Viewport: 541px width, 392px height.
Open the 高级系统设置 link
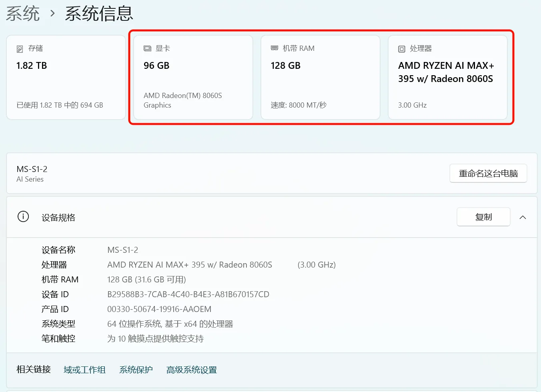coord(192,370)
